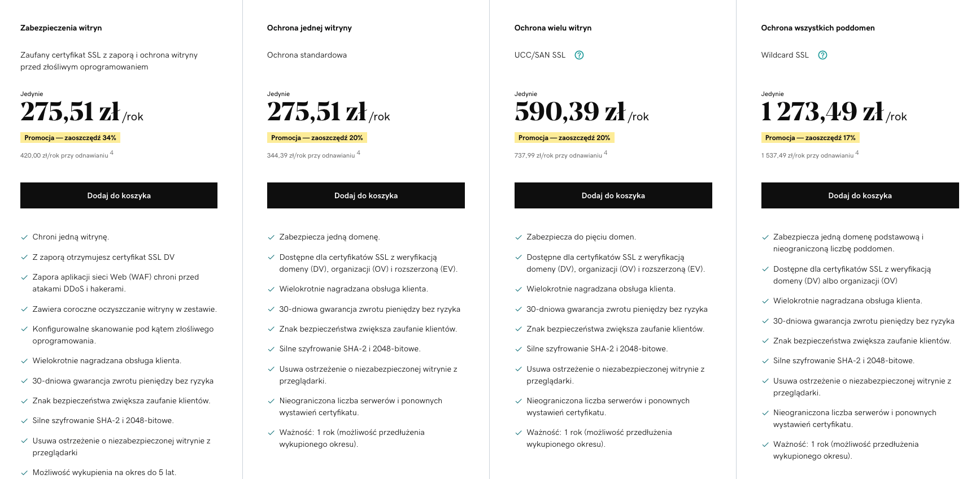Viewport: 980px width, 479px height.
Task: Click checkmark beside 'Zabezpiecza do pięciu domen.'
Action: [519, 237]
